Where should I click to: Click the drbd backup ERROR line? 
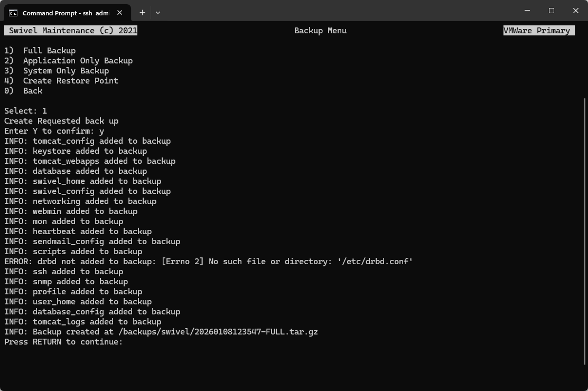208,261
